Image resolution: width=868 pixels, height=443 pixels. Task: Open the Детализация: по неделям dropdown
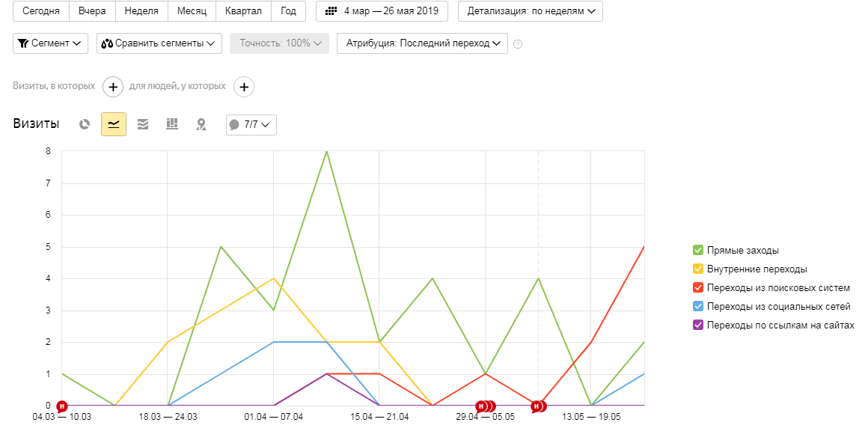pyautogui.click(x=531, y=11)
